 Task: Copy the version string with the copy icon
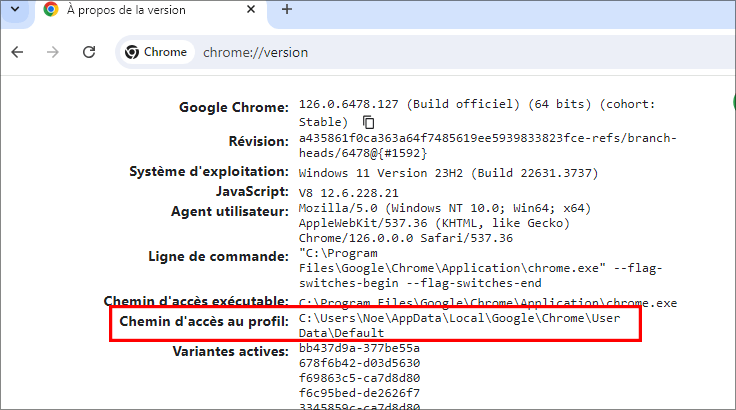click(x=368, y=122)
